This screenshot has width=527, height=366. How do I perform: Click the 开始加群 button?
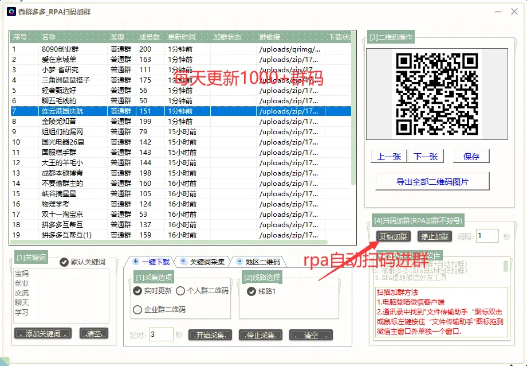394,236
